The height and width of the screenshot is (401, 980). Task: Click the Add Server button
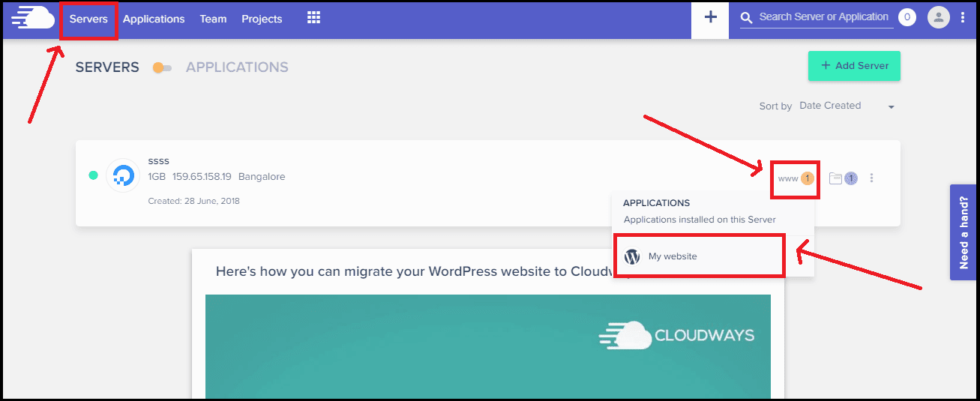tap(854, 66)
